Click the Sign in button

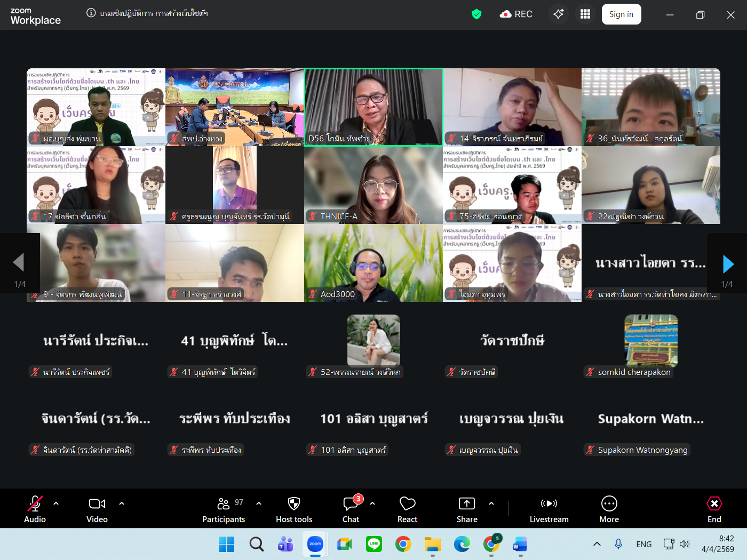click(621, 14)
